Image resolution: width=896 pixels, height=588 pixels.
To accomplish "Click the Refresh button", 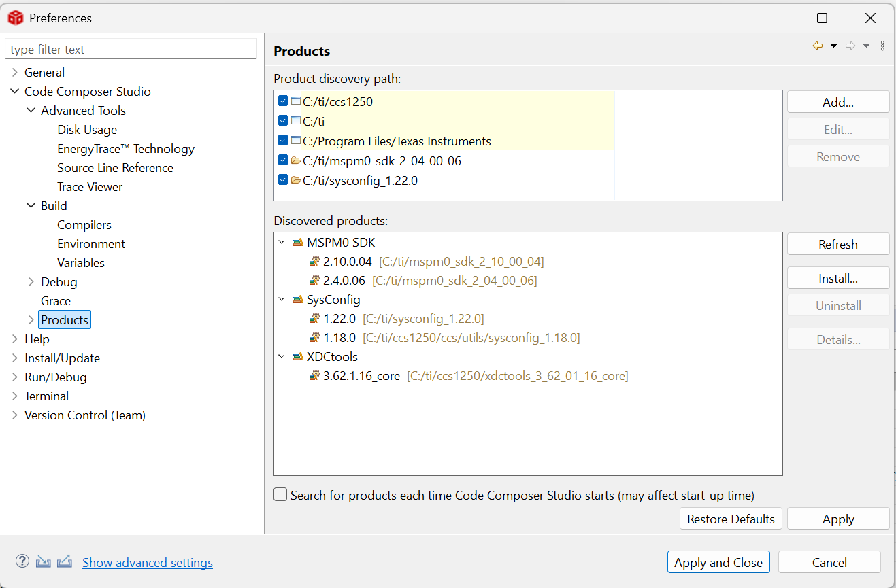I will (x=838, y=244).
